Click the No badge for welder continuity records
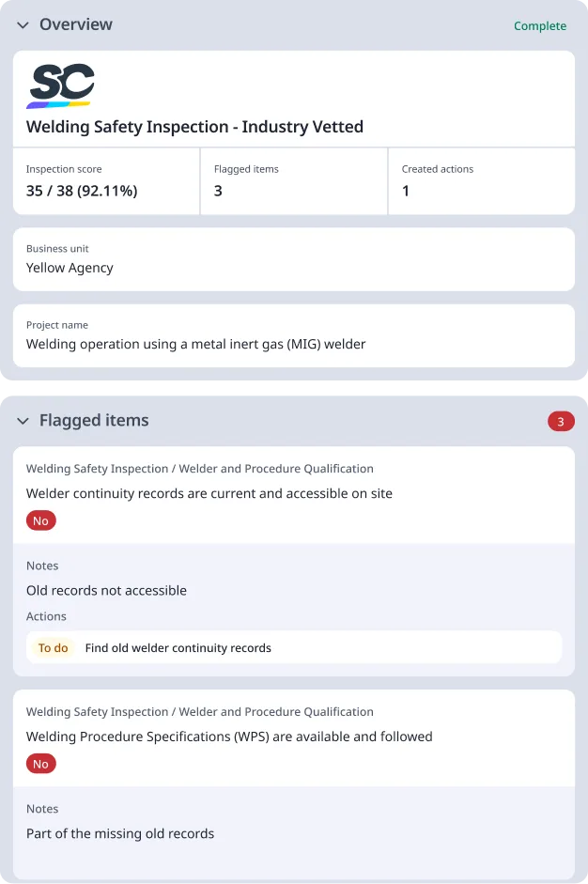Viewport: 588px width, 884px height. [41, 521]
